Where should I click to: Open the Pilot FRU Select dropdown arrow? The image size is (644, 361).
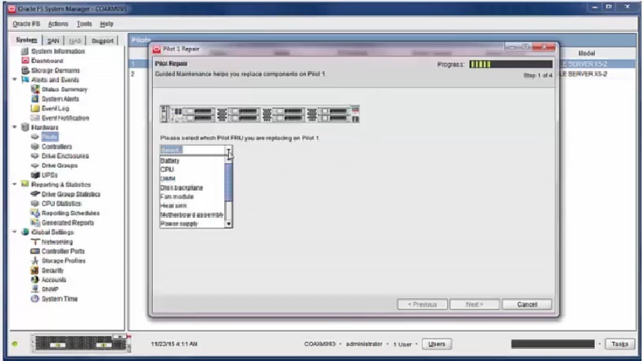coord(229,151)
